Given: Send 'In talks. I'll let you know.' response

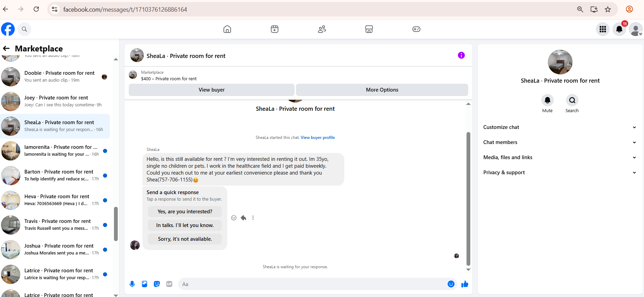Looking at the screenshot, I should pos(185,225).
